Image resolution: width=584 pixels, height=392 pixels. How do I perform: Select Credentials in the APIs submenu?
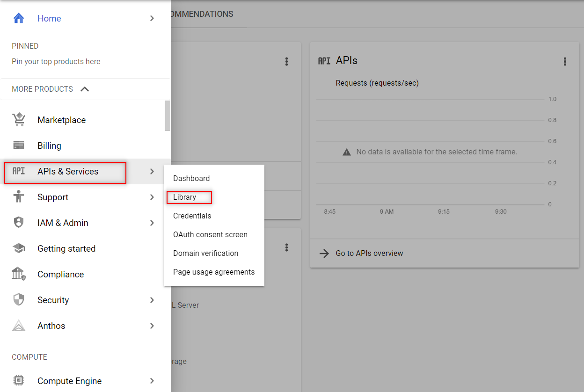click(x=214, y=216)
